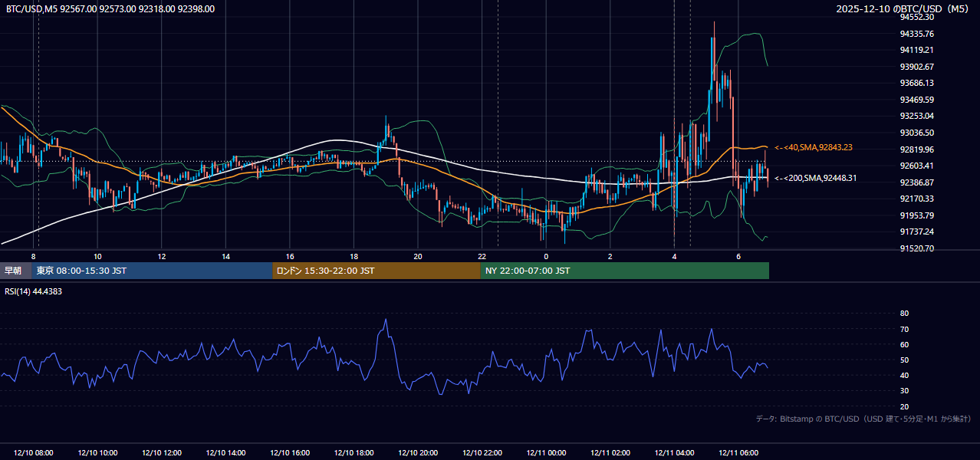Click hour label 14 under price chart
Image resolution: width=980 pixels, height=460 pixels.
tap(225, 256)
